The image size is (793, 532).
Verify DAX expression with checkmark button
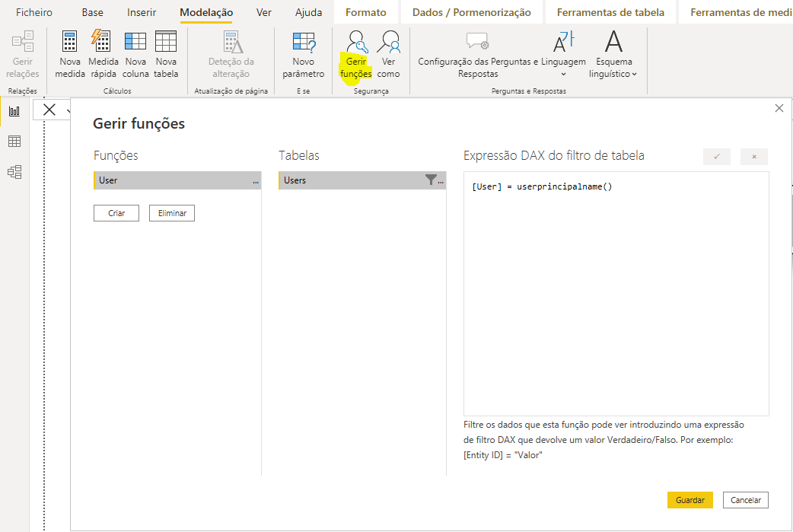click(717, 157)
